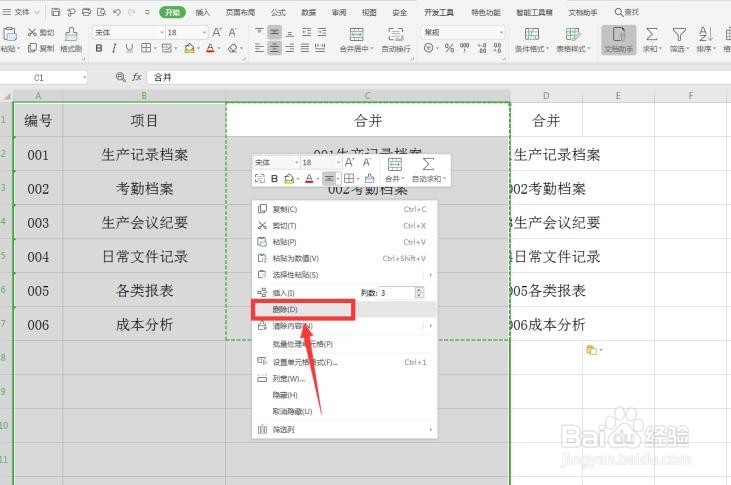Choose 复制(C) in context menu
The width and height of the screenshot is (731, 485).
(344, 209)
